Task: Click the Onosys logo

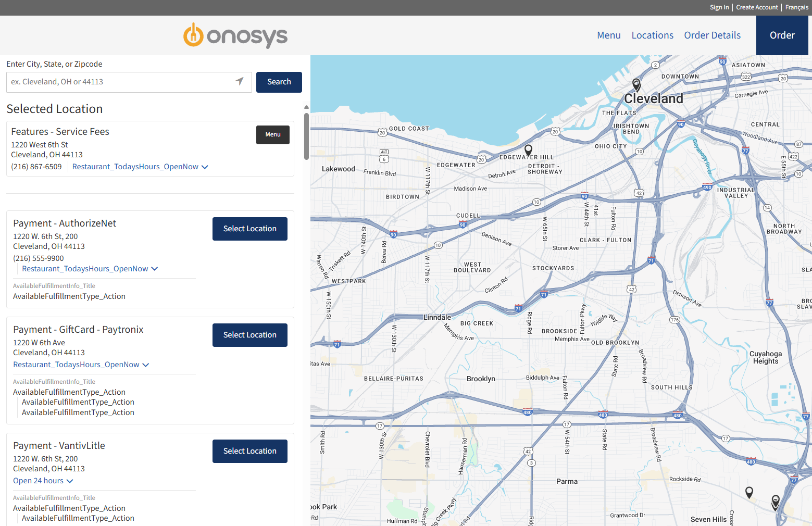Action: coord(235,35)
